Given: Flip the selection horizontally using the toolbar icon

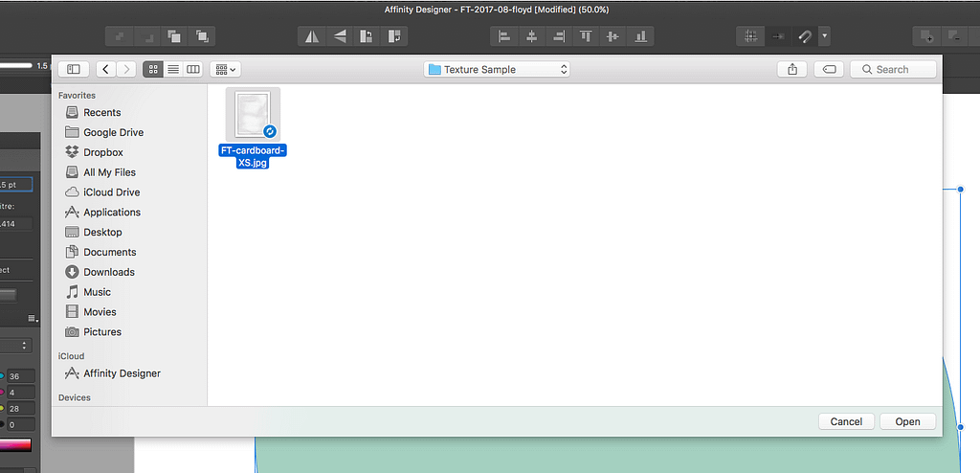Looking at the screenshot, I should click(312, 36).
